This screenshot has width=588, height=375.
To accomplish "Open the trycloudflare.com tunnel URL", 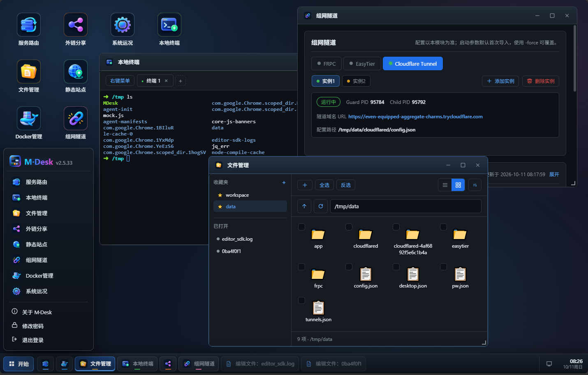I will (415, 117).
